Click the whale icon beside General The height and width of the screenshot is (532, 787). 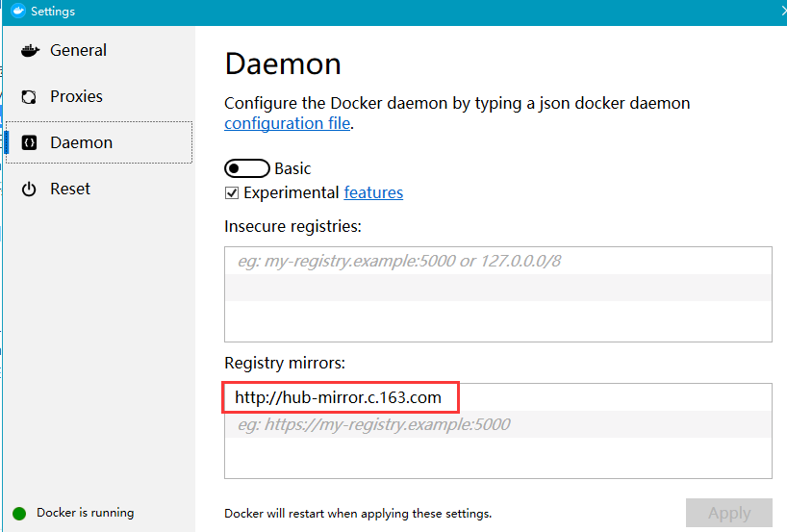[x=30, y=51]
